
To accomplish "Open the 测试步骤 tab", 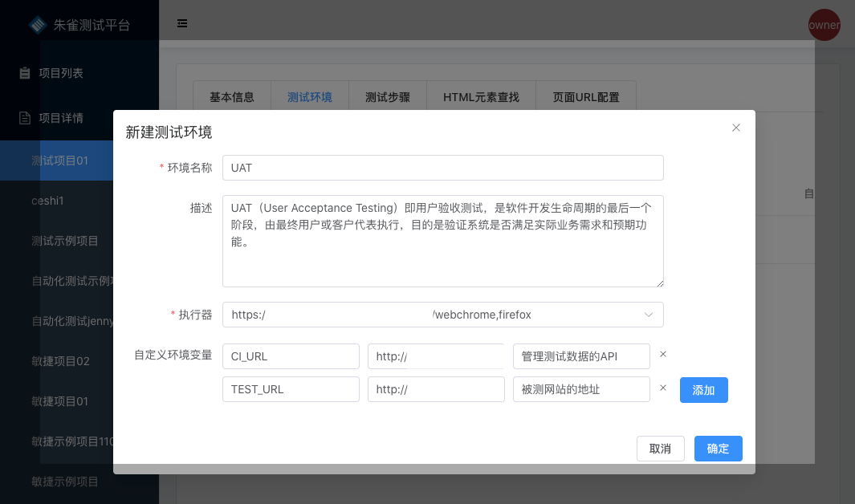I will [388, 97].
